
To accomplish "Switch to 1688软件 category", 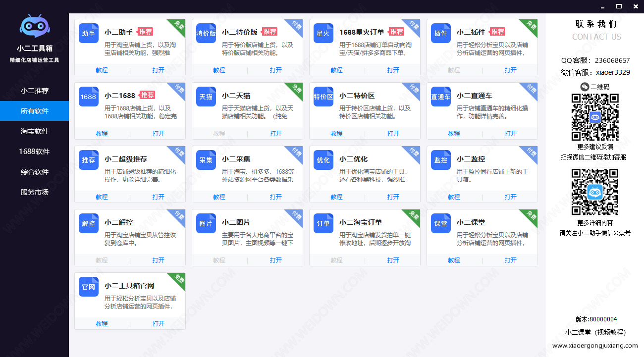I will click(34, 152).
